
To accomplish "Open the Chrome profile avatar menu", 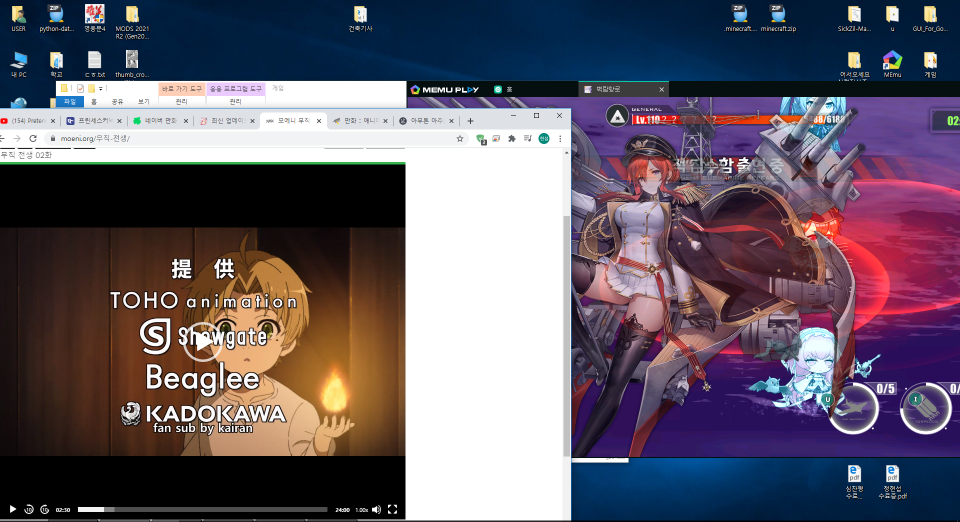I will click(x=544, y=138).
